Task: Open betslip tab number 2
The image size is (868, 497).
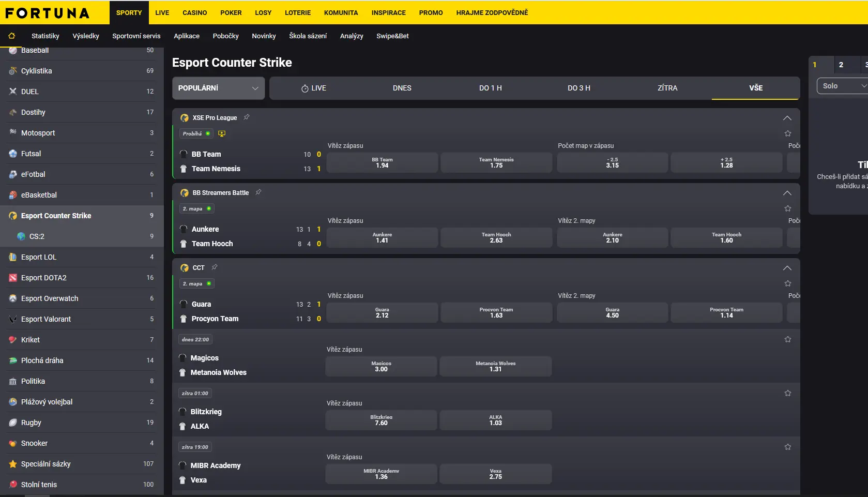Action: [x=847, y=65]
